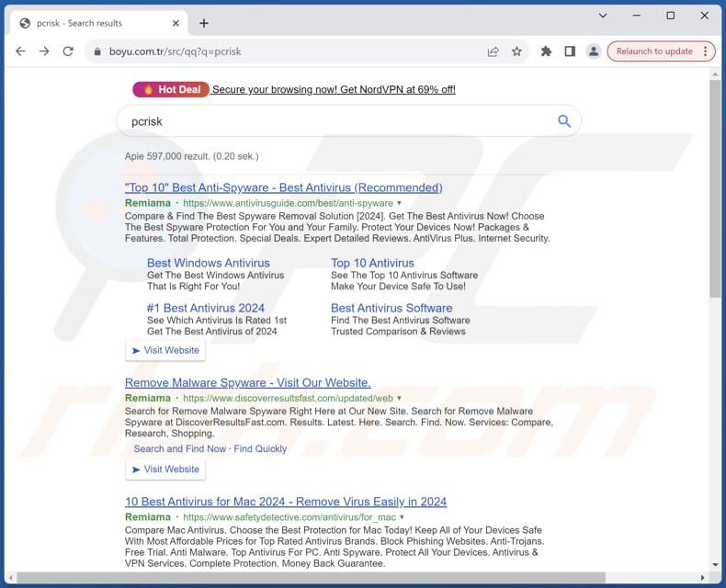
Task: Open a new tab with plus button
Action: pos(204,23)
